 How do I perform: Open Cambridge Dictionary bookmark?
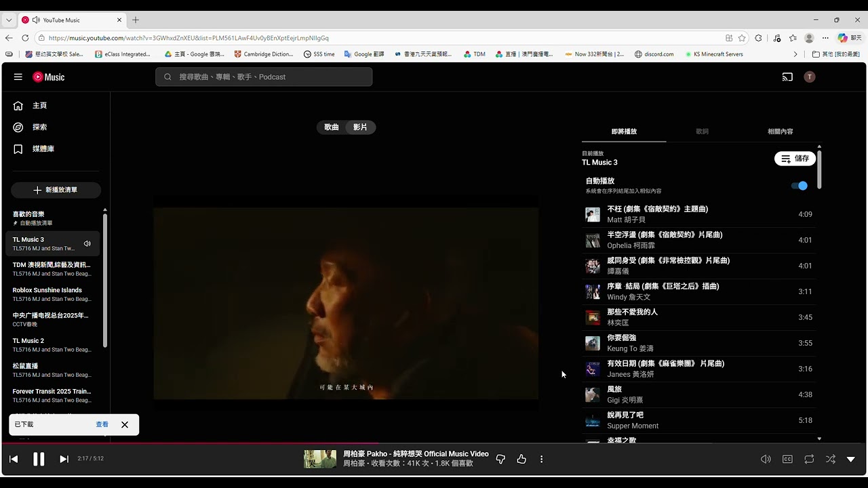[x=264, y=54]
